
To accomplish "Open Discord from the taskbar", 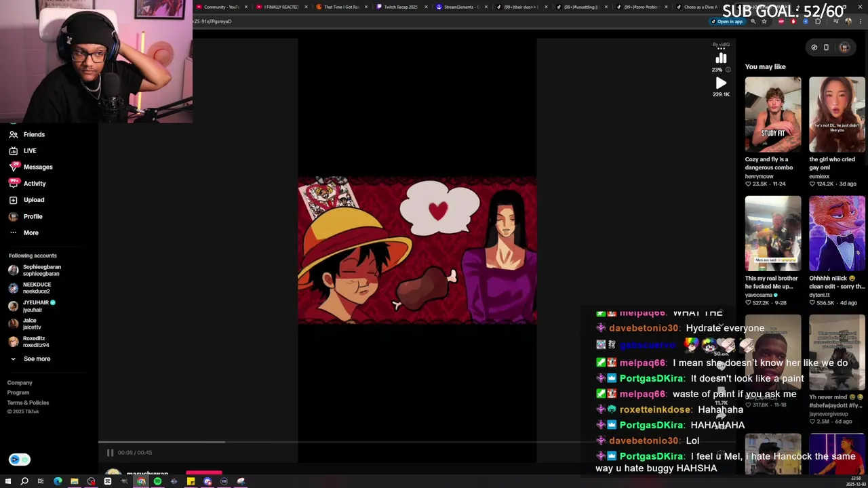I will [x=208, y=481].
